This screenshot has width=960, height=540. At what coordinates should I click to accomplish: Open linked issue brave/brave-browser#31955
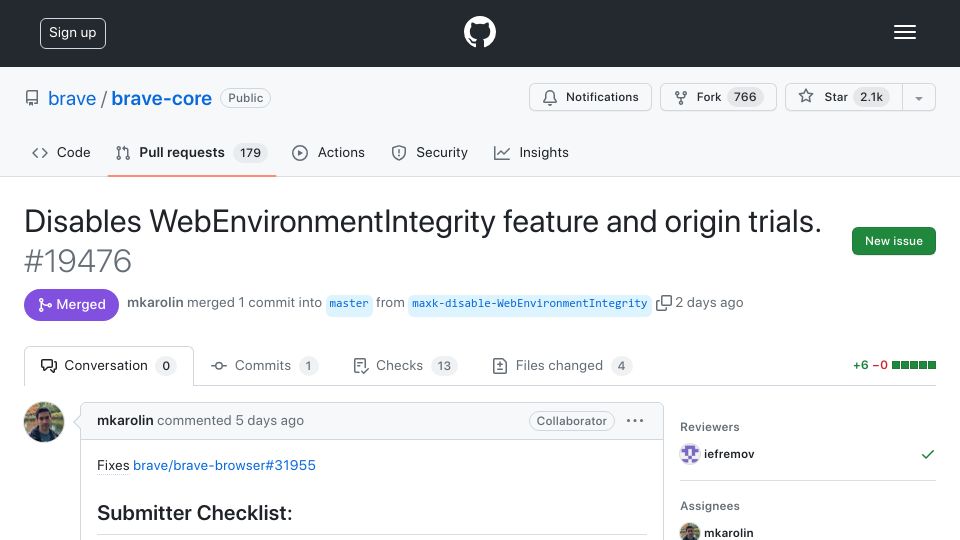click(224, 465)
